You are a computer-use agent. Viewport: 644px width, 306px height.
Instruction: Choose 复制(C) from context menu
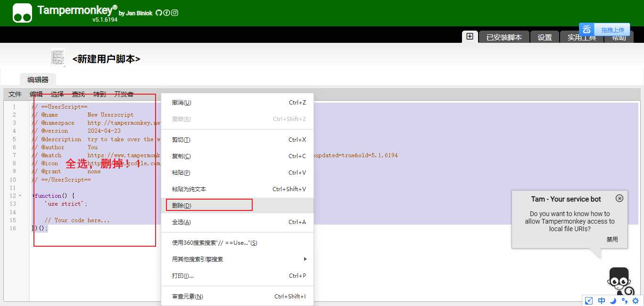coord(237,156)
